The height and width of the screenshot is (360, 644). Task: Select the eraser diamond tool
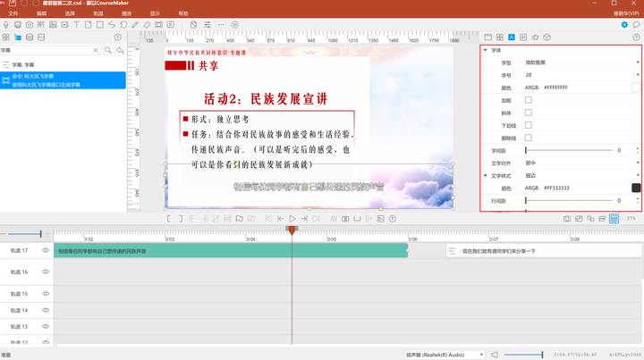coord(147,25)
